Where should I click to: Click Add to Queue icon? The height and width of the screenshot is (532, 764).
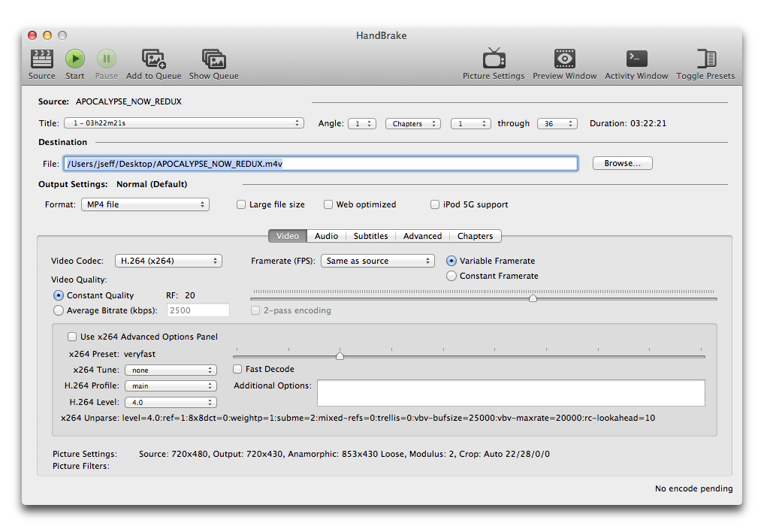coord(154,59)
